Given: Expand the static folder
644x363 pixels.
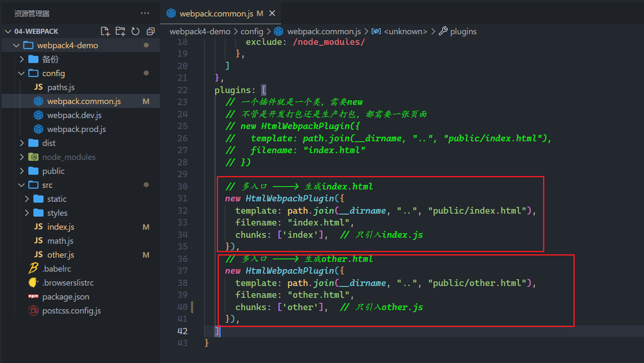Looking at the screenshot, I should pos(27,199).
